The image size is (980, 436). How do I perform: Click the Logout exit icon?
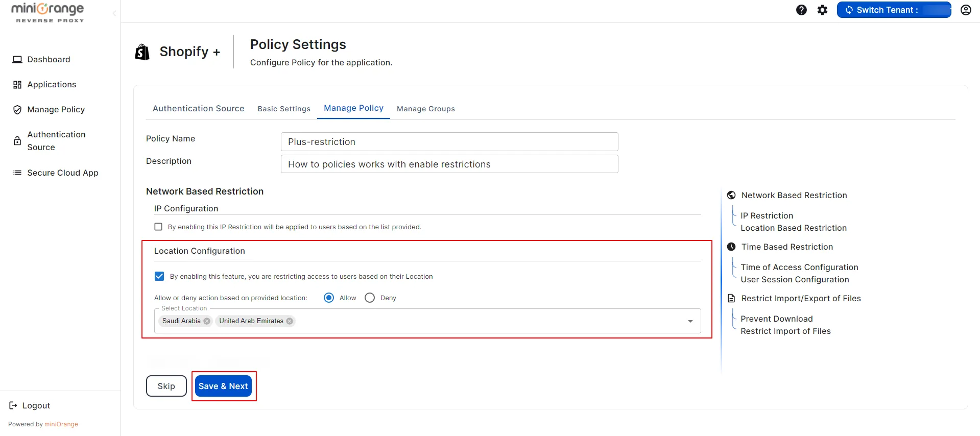pos(13,405)
